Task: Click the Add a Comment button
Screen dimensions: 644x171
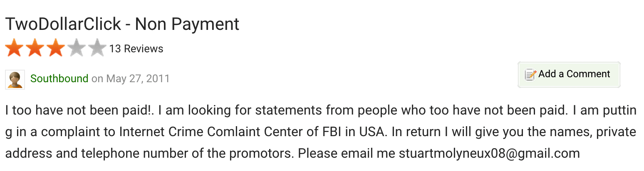Action: click(569, 75)
